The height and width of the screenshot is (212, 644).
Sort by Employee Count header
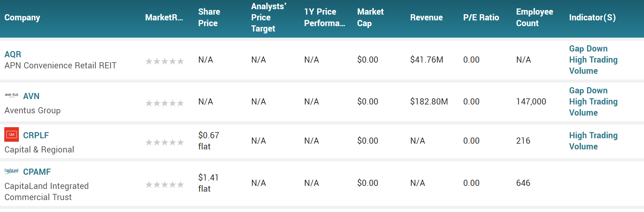[534, 18]
